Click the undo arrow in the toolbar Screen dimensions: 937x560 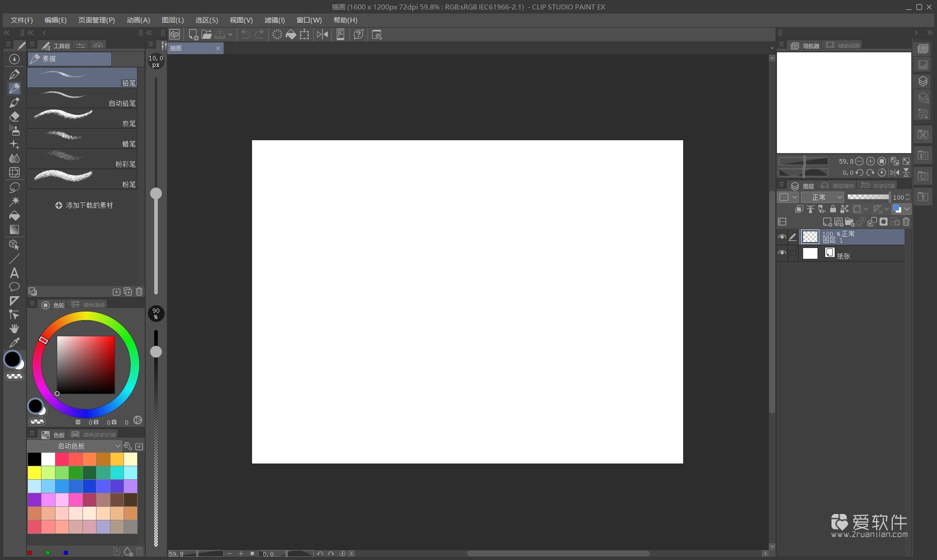click(245, 34)
